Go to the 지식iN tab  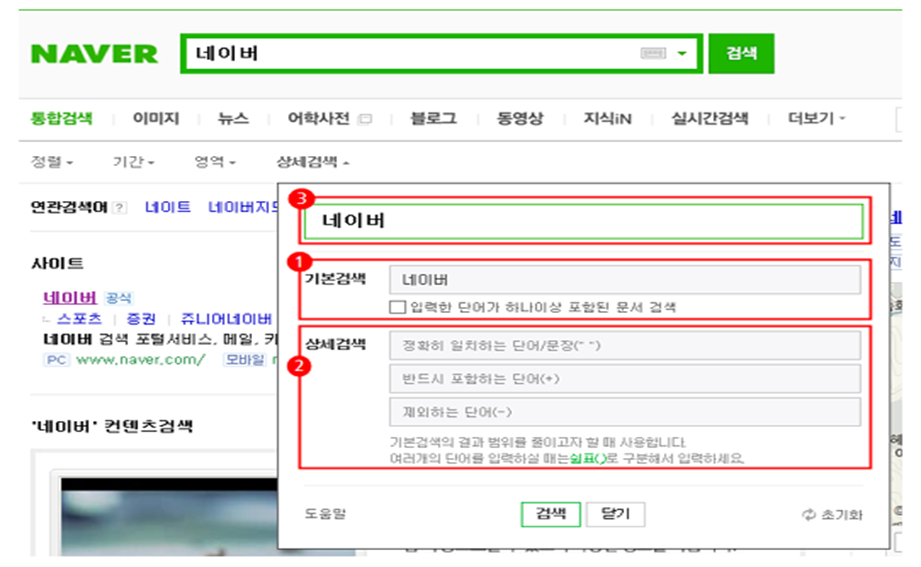(x=607, y=119)
